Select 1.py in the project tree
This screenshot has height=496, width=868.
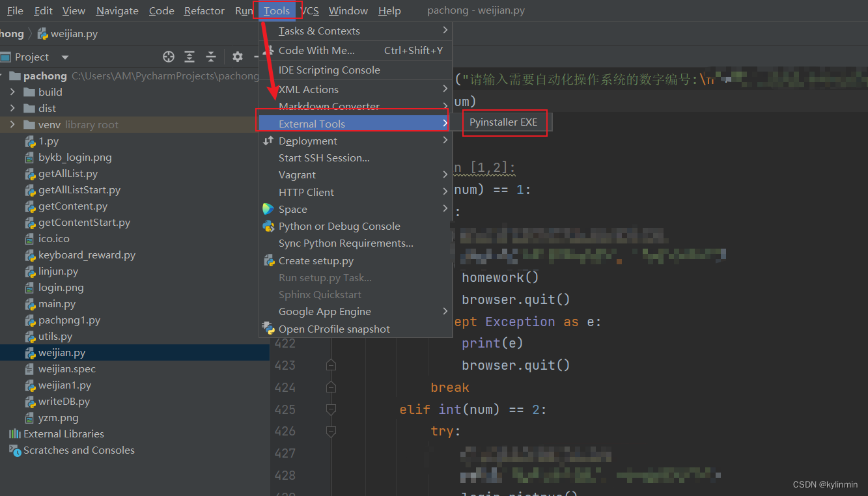coord(48,141)
